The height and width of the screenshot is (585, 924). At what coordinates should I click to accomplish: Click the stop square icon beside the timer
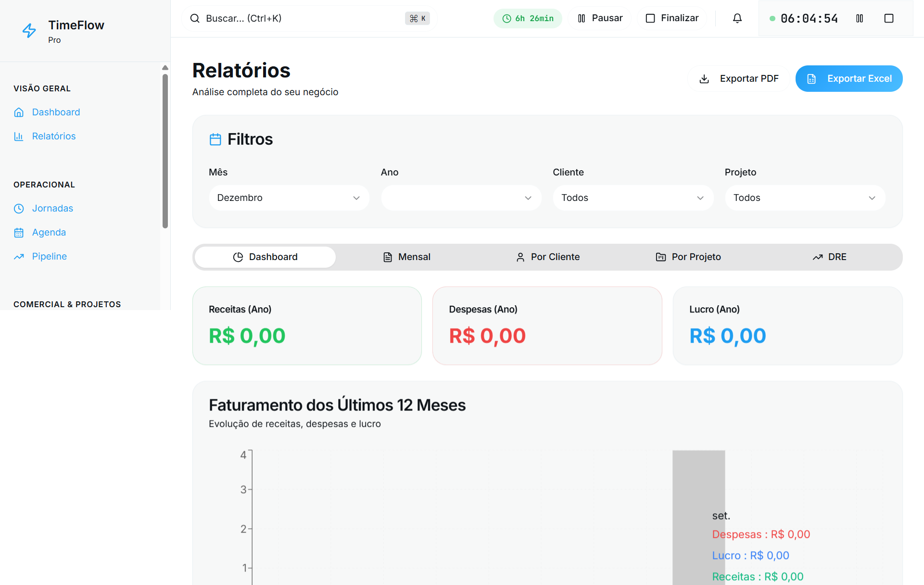(x=889, y=18)
